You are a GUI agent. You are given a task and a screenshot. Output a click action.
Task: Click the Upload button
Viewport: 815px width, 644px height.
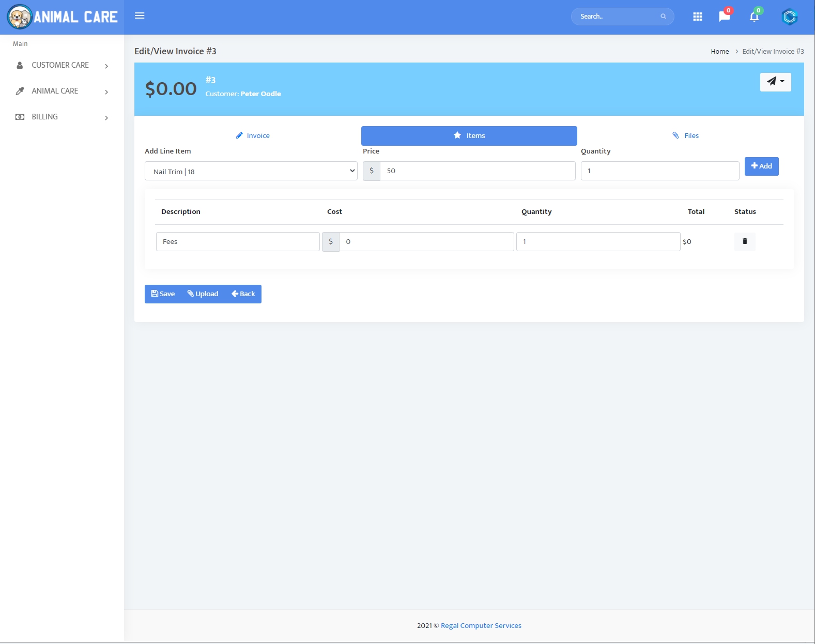pyautogui.click(x=203, y=294)
